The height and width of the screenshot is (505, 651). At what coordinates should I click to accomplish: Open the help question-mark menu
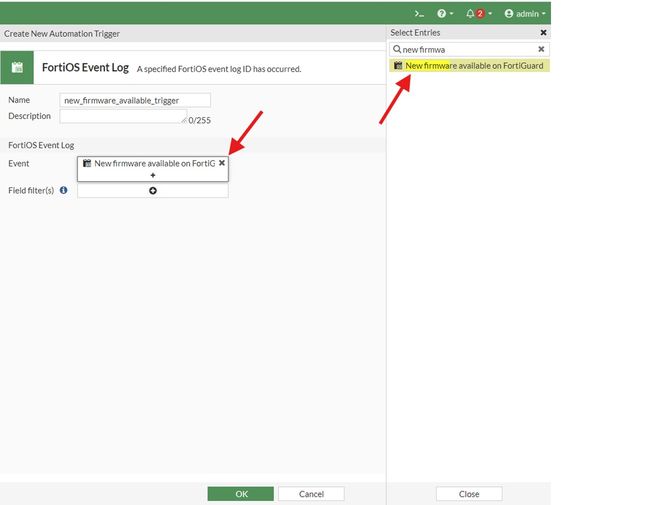pos(445,14)
